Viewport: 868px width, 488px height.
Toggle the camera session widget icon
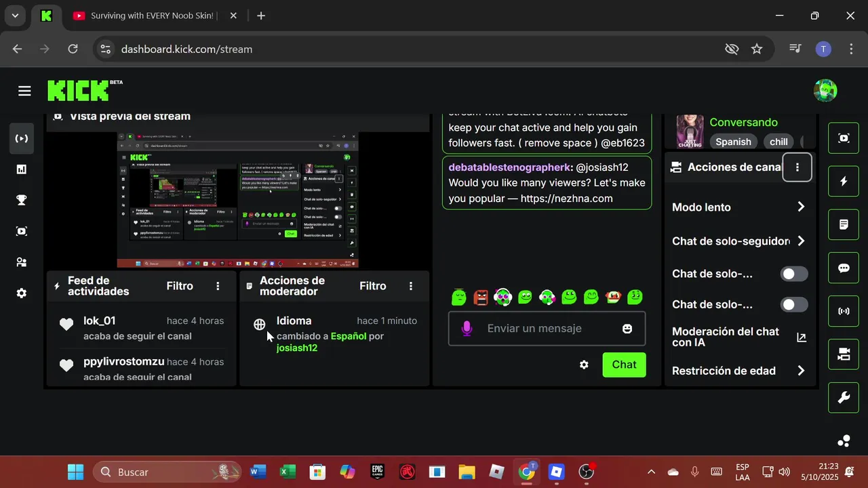coord(844,354)
